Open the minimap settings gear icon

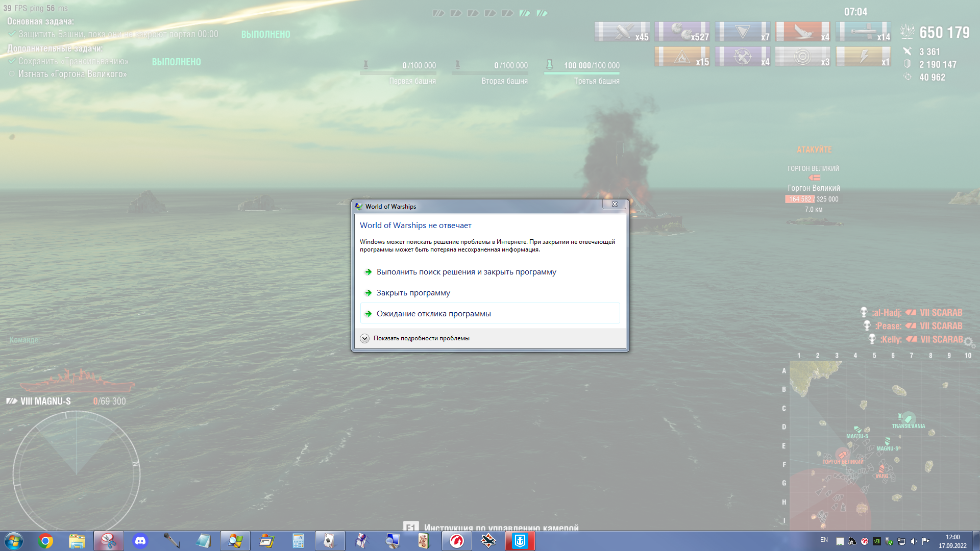point(969,342)
